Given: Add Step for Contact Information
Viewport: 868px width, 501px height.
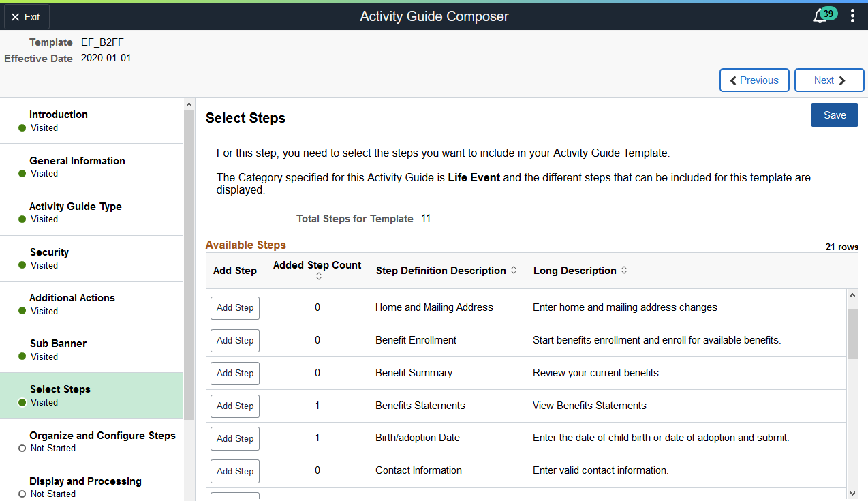Looking at the screenshot, I should point(235,471).
